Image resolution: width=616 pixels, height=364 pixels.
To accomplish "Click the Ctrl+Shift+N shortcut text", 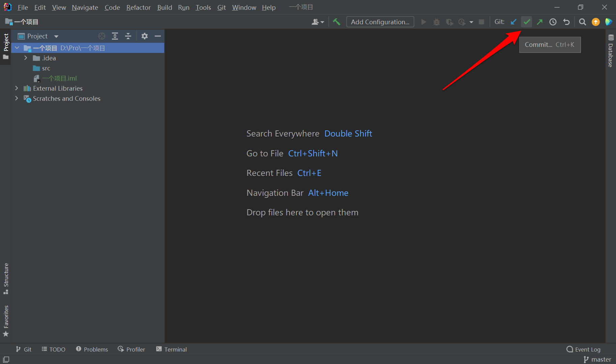I will 313,153.
